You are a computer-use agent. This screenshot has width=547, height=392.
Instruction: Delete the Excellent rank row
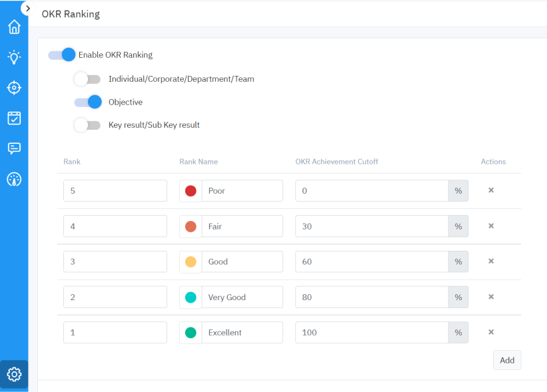(x=491, y=332)
